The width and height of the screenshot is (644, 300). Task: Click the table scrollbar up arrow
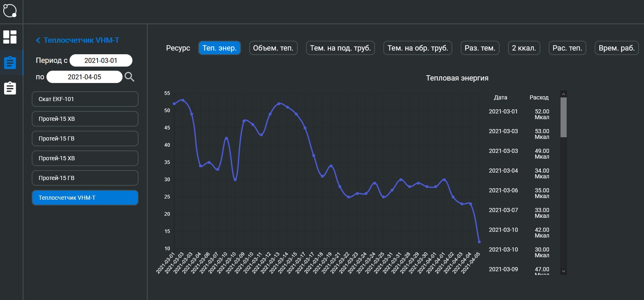click(563, 94)
